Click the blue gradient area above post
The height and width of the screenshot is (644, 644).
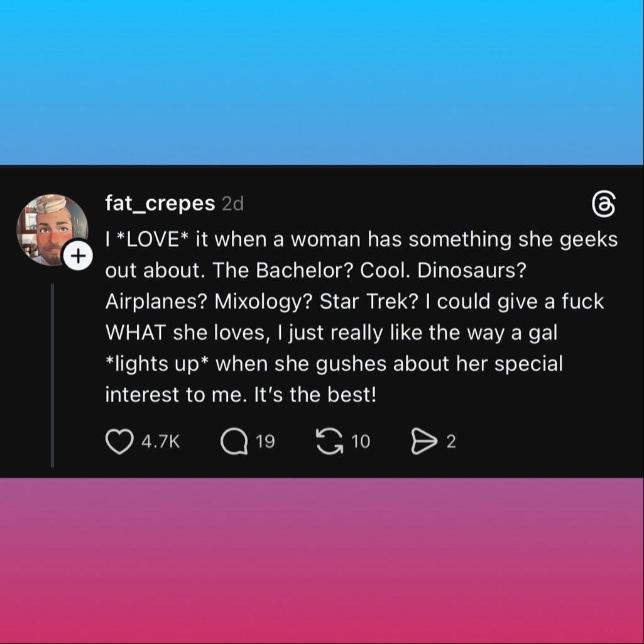click(x=322, y=82)
